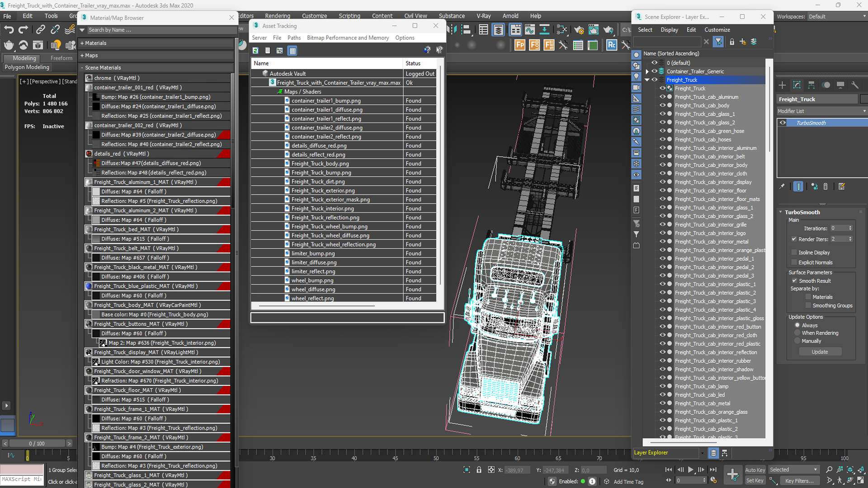Open Display menu in Scene Explorer

[669, 30]
